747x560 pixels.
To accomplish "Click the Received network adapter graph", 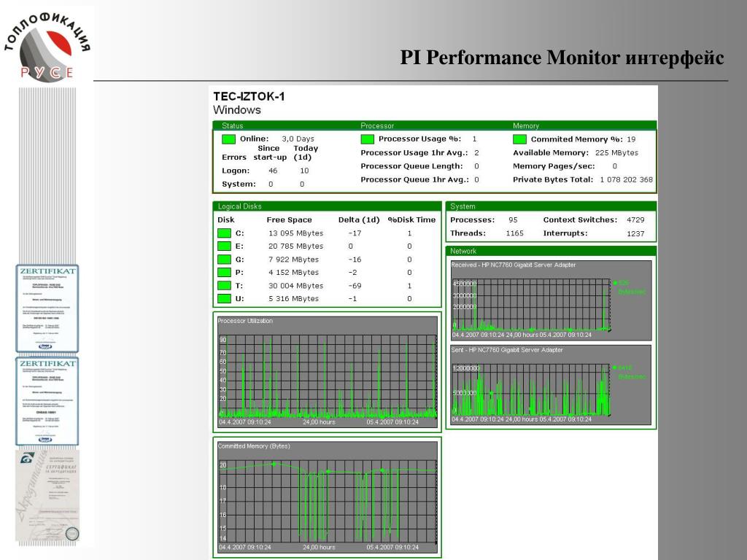I will (551, 300).
